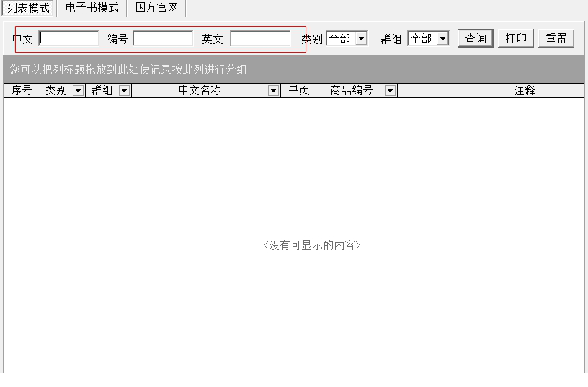Click the 打印 button
The image size is (588, 387).
(x=516, y=38)
